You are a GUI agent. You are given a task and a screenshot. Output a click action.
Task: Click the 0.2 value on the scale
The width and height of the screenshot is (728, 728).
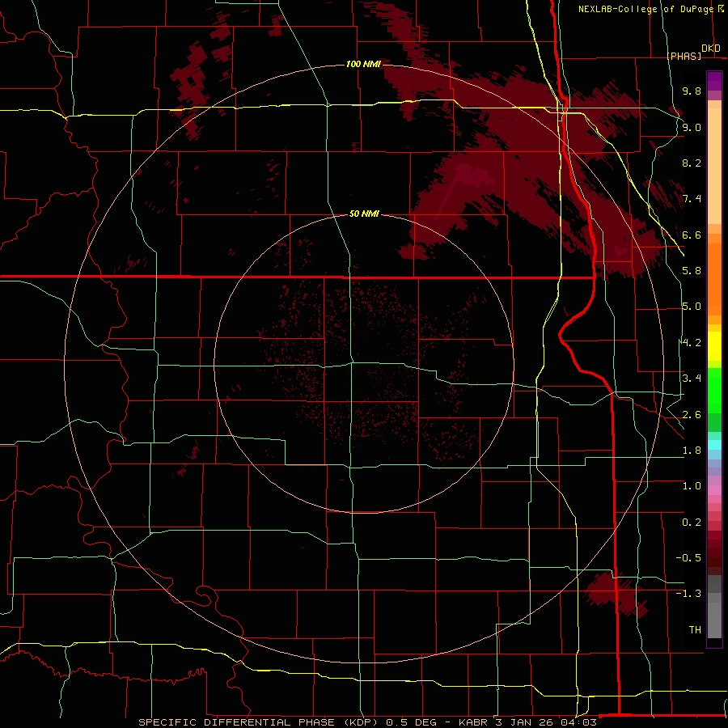coord(692,523)
